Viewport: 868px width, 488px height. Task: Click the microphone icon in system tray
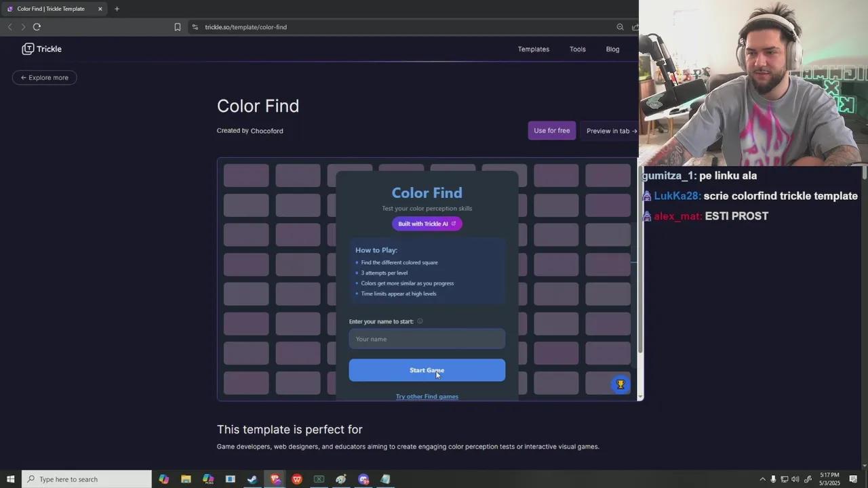click(773, 479)
